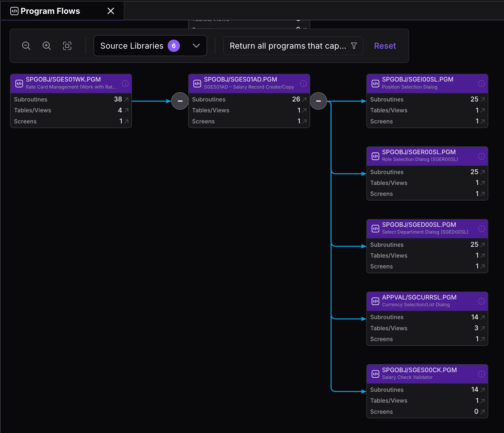Collapse SGES01AD's outgoing program connections
The image size is (504, 433).
[x=318, y=101]
